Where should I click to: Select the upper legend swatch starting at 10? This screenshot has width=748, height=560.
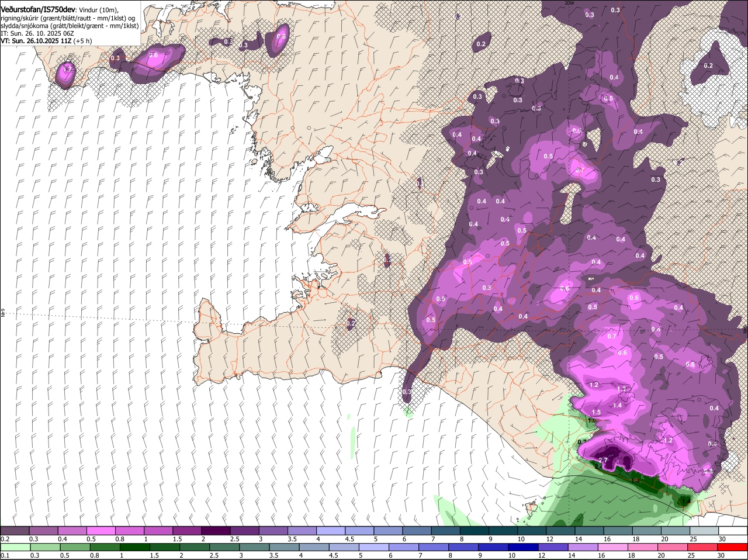coord(531,530)
